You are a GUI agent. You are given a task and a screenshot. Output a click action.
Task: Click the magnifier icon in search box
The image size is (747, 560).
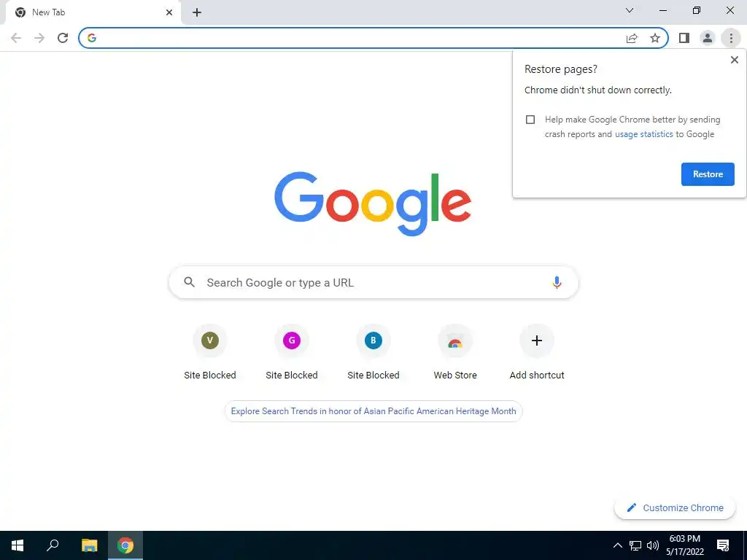click(189, 282)
